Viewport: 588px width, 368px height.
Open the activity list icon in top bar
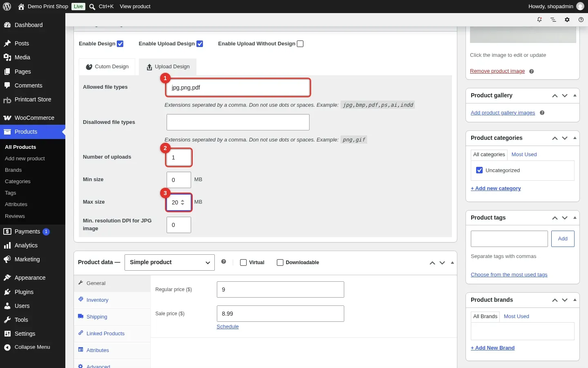tap(553, 20)
